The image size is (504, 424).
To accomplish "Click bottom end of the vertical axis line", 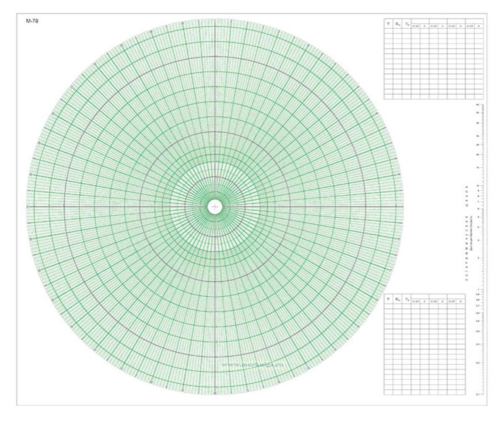I will pos(215,393).
